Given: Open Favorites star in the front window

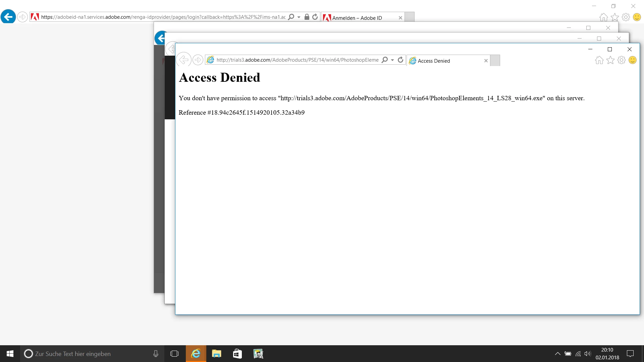Looking at the screenshot, I should [610, 60].
